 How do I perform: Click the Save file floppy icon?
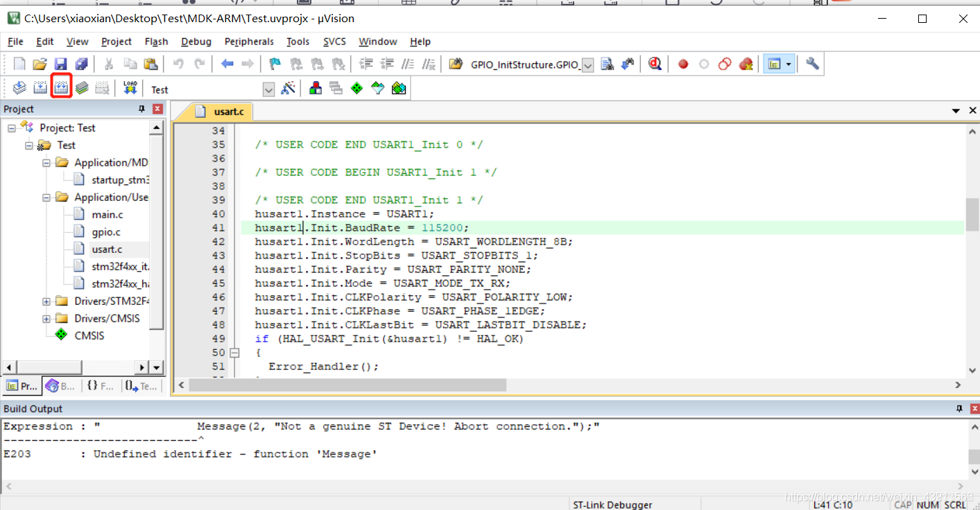(60, 64)
